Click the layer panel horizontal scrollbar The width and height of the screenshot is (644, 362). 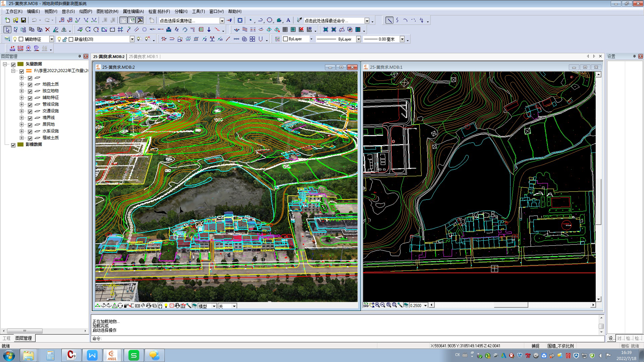point(25,331)
